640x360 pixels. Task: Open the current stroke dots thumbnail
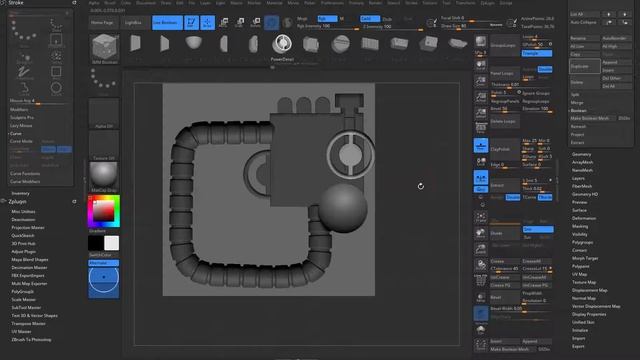click(x=104, y=81)
